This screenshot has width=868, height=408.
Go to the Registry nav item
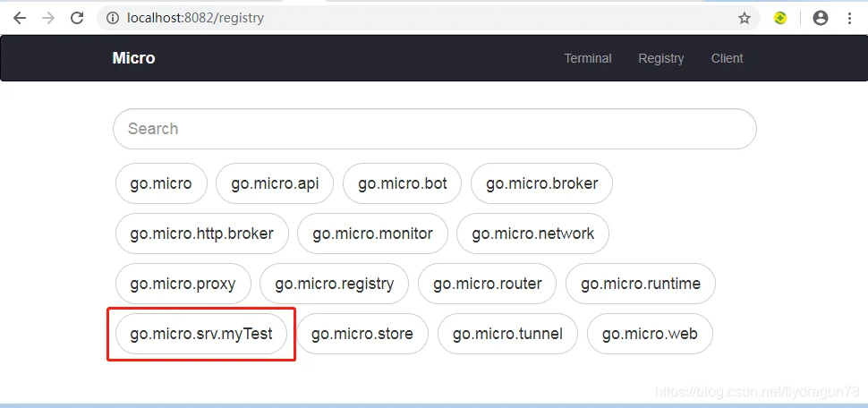coord(661,58)
